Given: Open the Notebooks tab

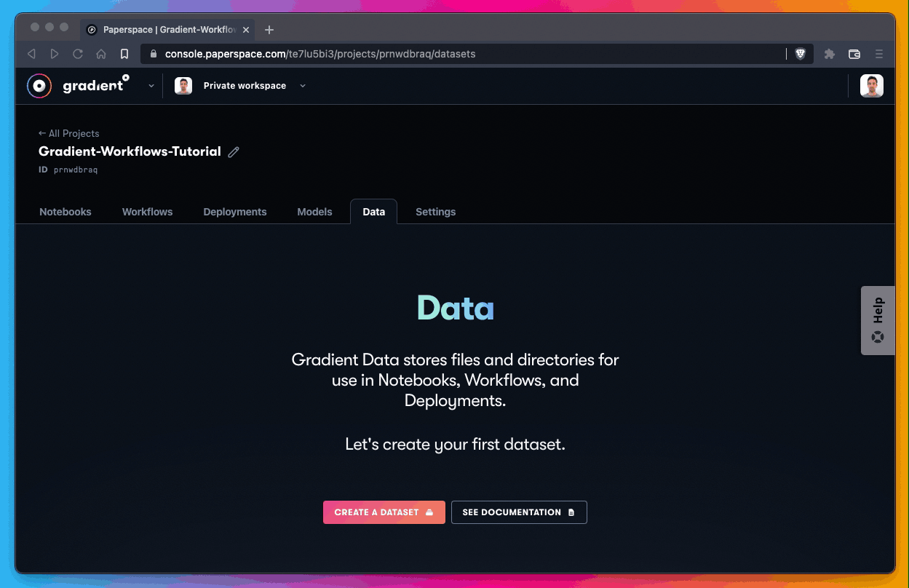Looking at the screenshot, I should click(x=65, y=212).
